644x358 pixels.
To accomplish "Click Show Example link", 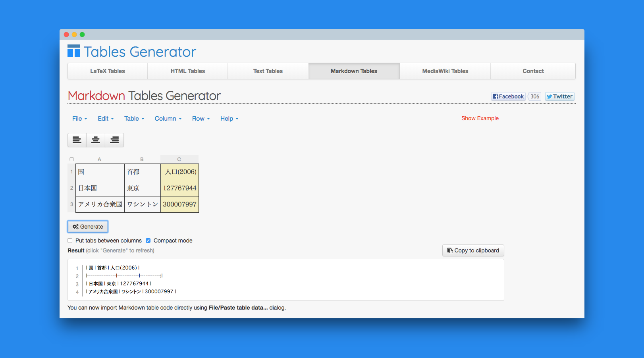I will [x=480, y=118].
